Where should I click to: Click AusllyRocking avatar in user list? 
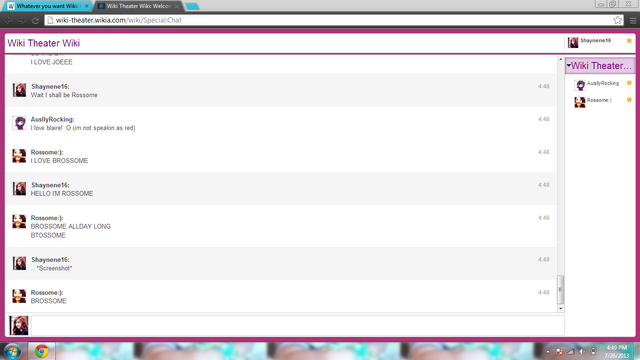click(x=580, y=85)
